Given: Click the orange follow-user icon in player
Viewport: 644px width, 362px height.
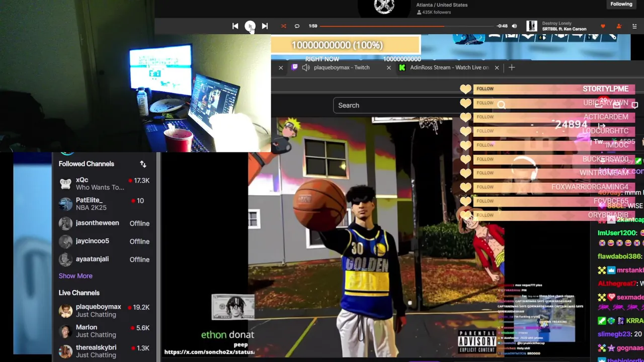Looking at the screenshot, I should click(x=619, y=26).
